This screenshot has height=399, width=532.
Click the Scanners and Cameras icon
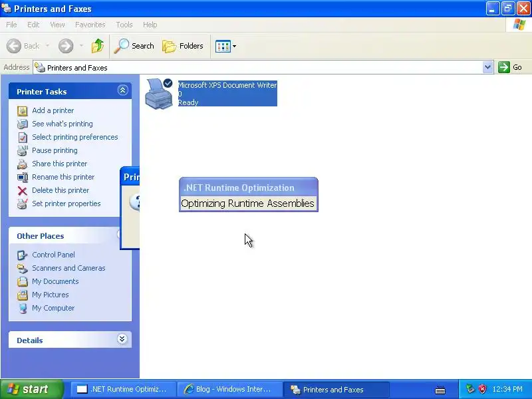(x=23, y=269)
